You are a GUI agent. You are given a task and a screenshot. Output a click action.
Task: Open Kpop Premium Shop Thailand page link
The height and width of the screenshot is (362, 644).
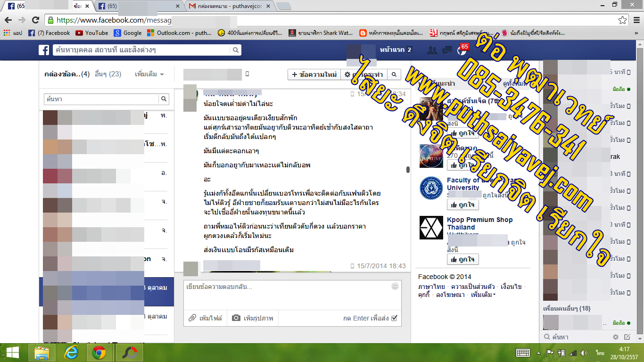pos(479,223)
